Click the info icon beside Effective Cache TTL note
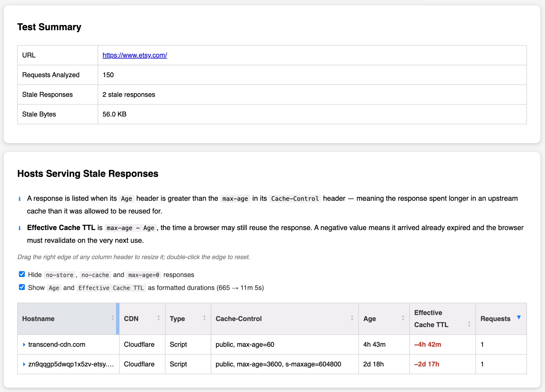The height and width of the screenshot is (392, 545). [19, 228]
